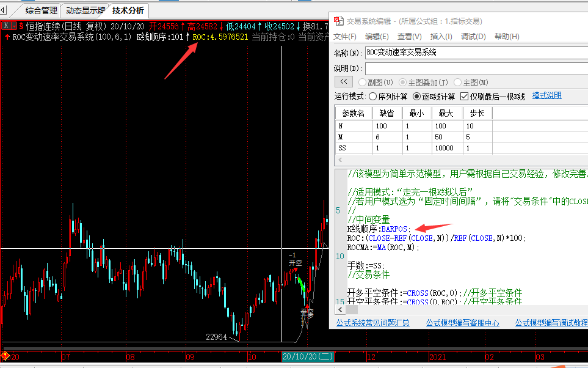Click the //交易条件 comment line

369,275
